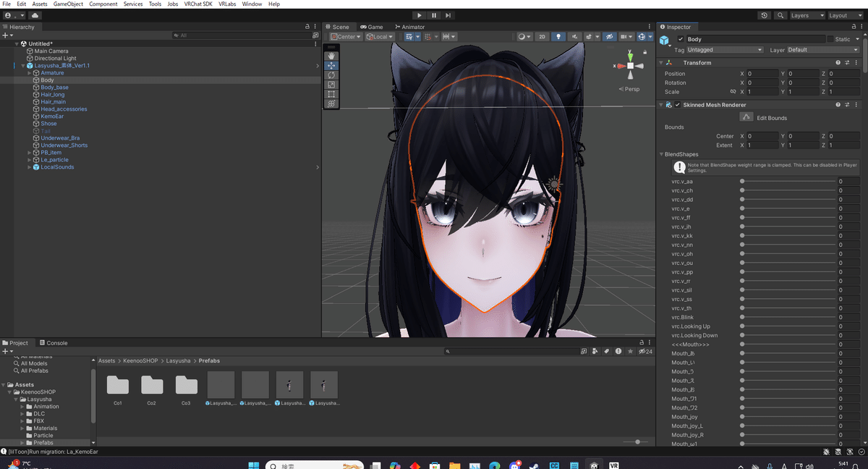The image size is (868, 469).
Task: Click the Project favorites star icon
Action: pos(629,352)
